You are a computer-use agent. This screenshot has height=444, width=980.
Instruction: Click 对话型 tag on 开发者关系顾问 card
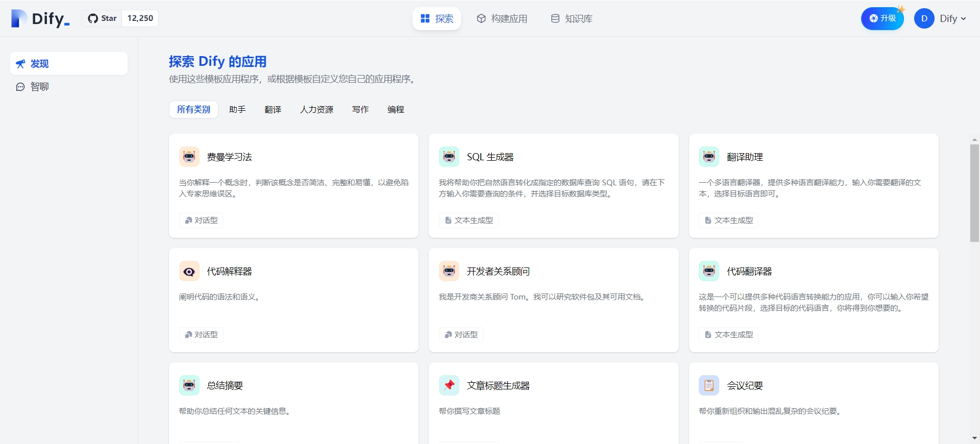[x=461, y=335]
